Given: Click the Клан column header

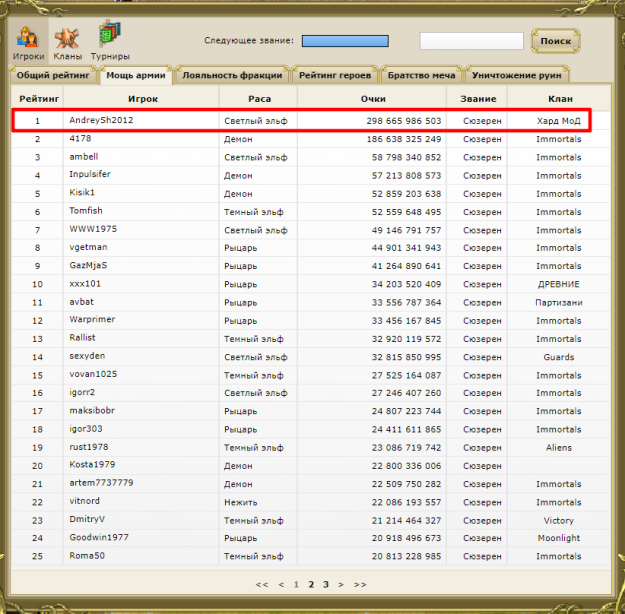Looking at the screenshot, I should coord(560,99).
